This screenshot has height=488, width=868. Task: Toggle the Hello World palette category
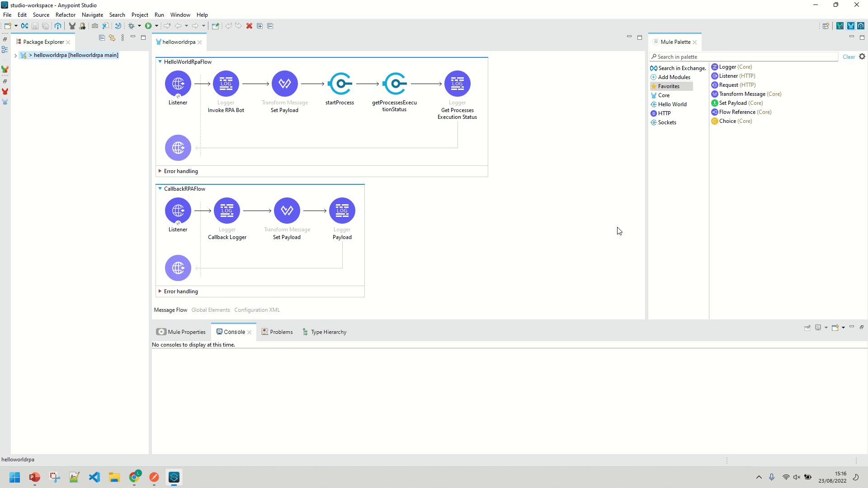click(672, 103)
